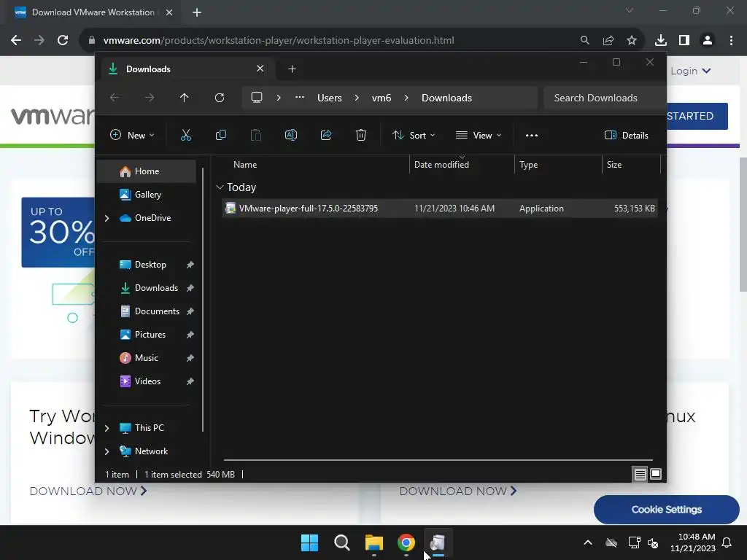
Task: Open Windows Start menu
Action: [x=309, y=542]
